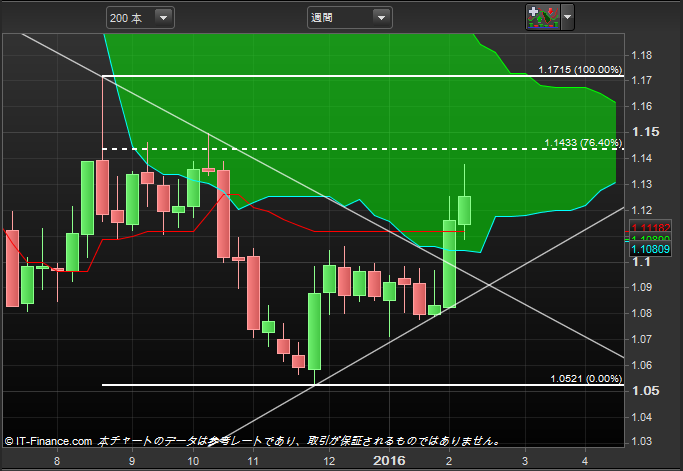Click the 1.05 price axis label
Image resolution: width=683 pixels, height=471 pixels.
(x=646, y=390)
